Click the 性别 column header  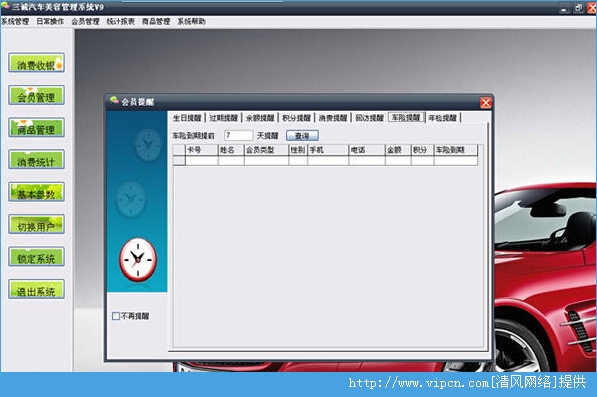298,150
